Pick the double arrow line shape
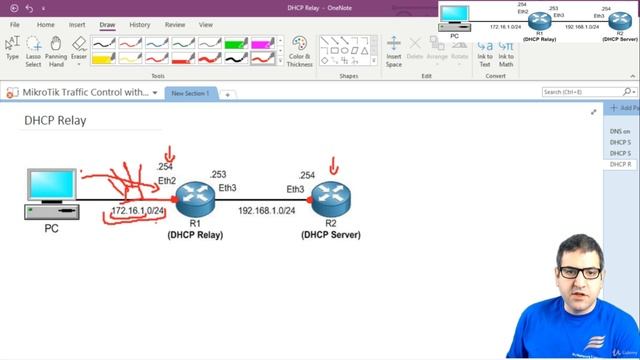 pos(344,40)
